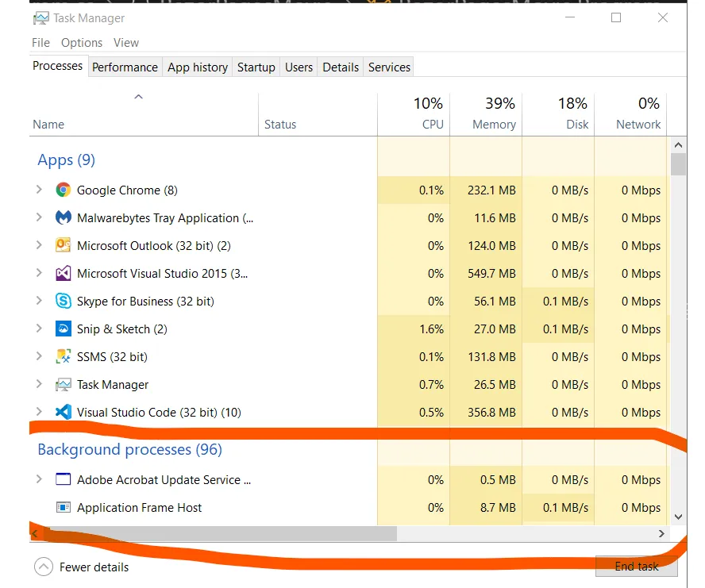The height and width of the screenshot is (588, 705).
Task: Click the Visual Studio Code icon
Action: point(63,412)
